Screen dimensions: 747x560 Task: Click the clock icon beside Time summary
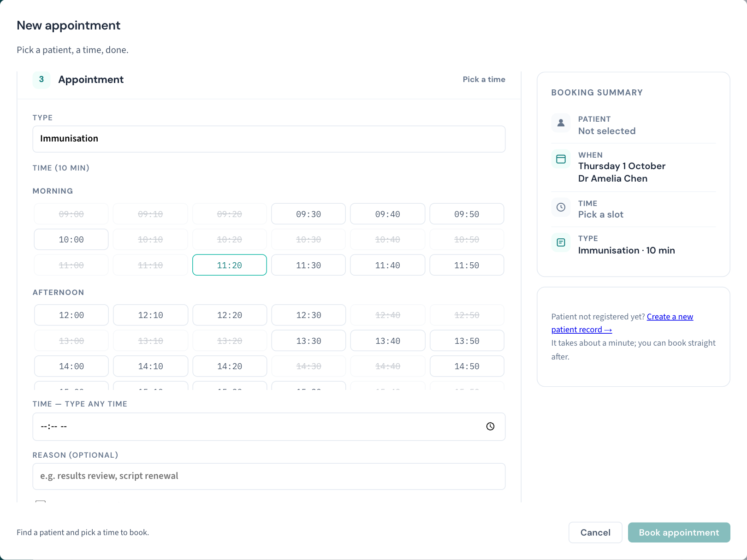pos(561,207)
